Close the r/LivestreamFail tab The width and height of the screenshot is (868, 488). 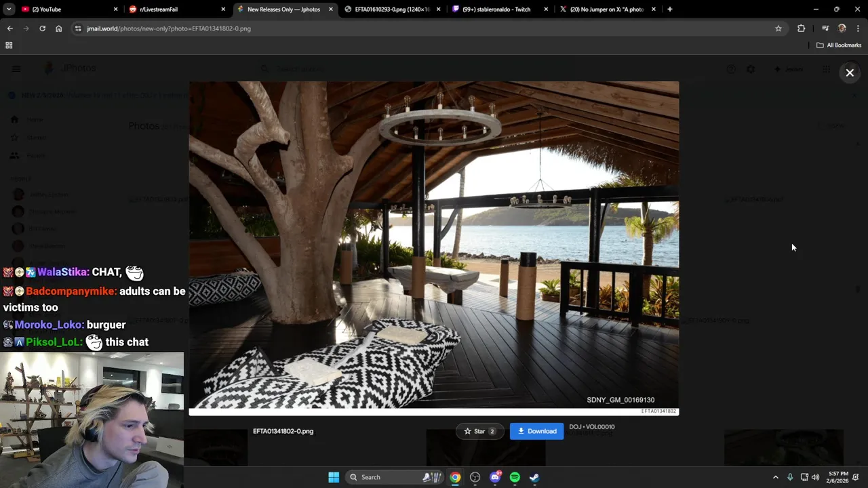223,9
